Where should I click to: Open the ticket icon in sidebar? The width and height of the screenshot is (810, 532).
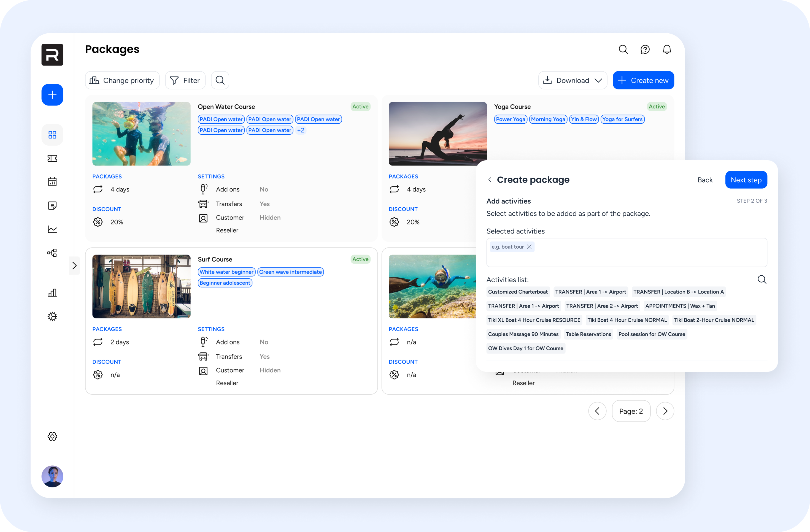(x=52, y=158)
